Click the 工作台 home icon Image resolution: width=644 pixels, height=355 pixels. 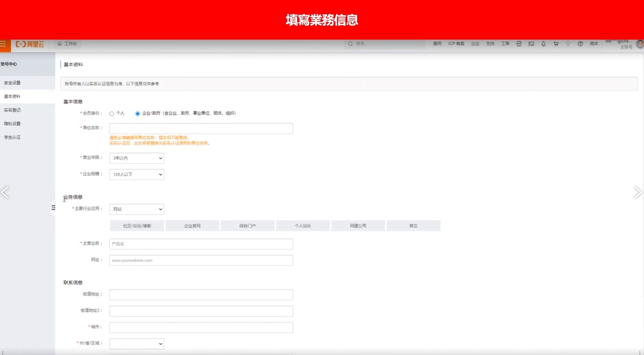60,44
